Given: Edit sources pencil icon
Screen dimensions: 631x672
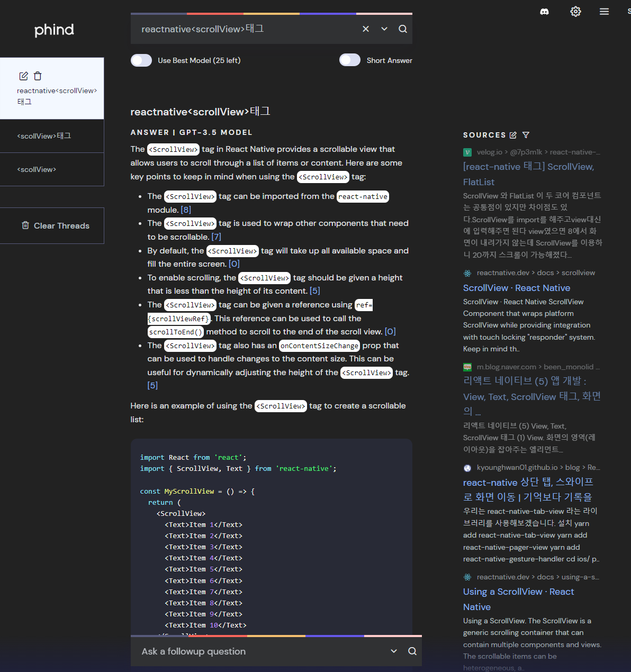Looking at the screenshot, I should click(513, 135).
